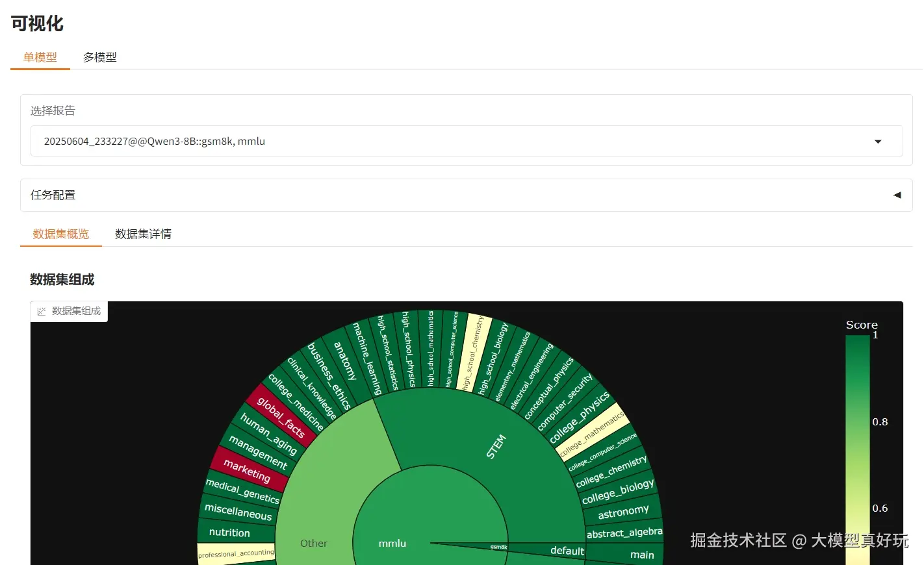Screen dimensions: 924x565
Task: Click the Score legend title
Action: 862,325
